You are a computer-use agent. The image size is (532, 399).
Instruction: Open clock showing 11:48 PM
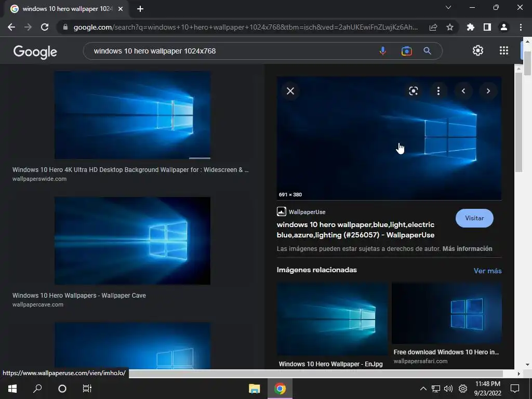pos(487,389)
